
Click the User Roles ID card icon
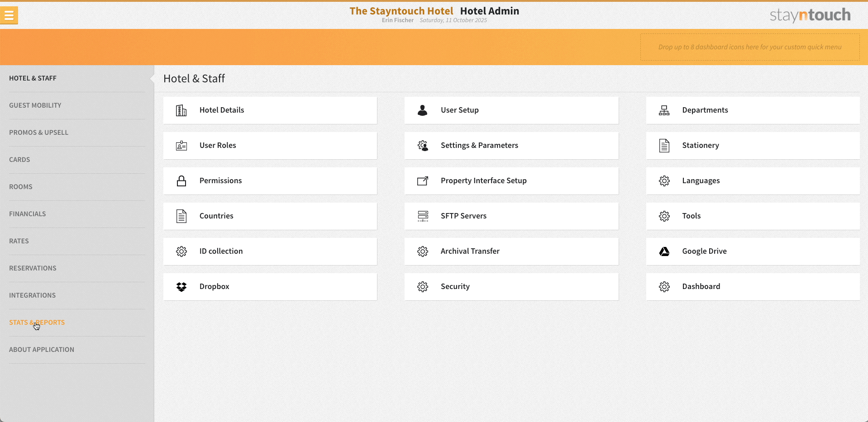pos(181,146)
